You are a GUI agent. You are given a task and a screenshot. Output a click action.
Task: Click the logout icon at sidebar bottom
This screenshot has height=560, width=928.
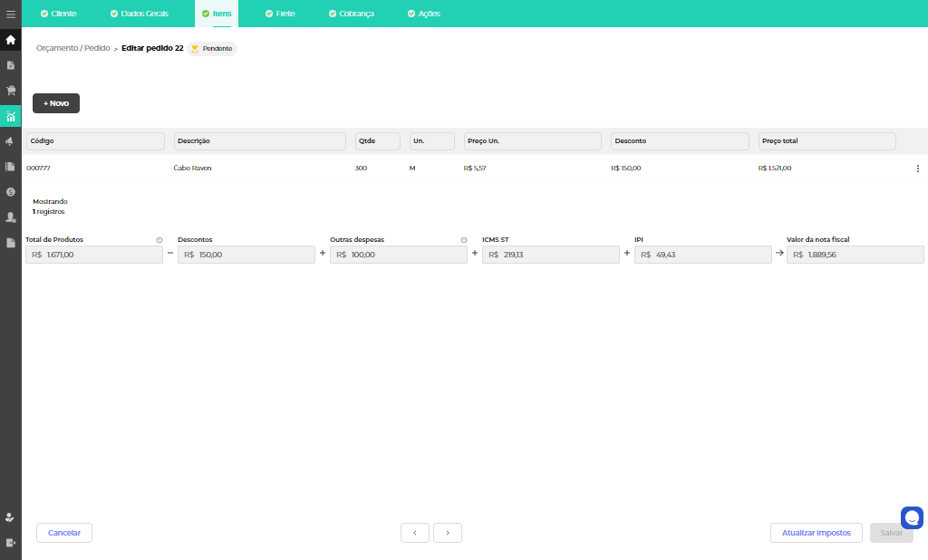click(11, 542)
